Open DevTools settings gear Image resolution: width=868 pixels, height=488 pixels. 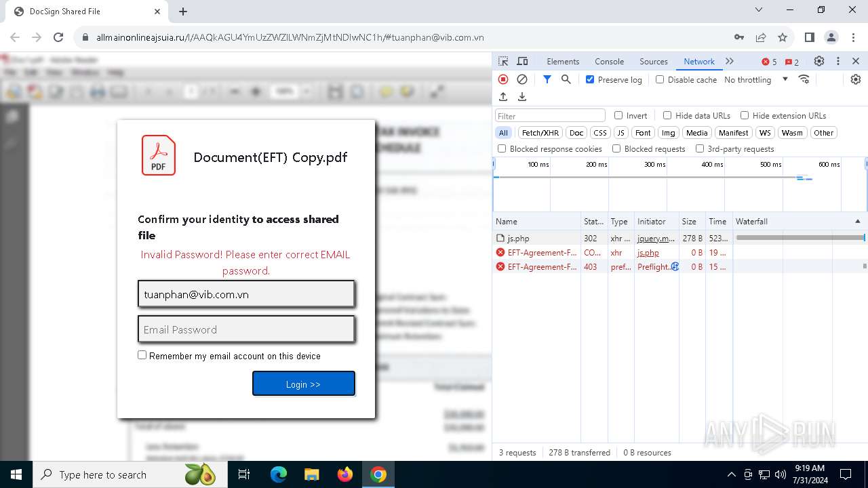tap(819, 61)
